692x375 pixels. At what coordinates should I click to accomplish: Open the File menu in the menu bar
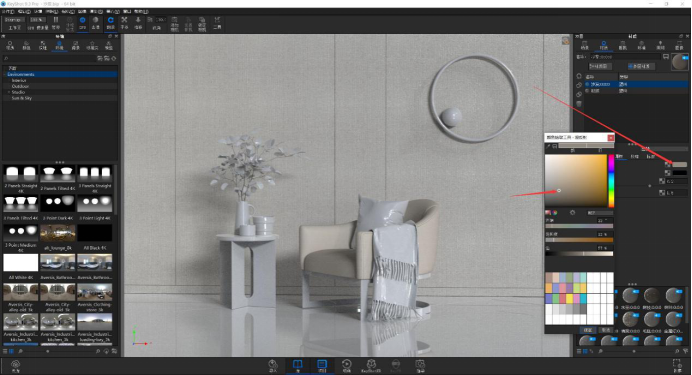[8, 11]
